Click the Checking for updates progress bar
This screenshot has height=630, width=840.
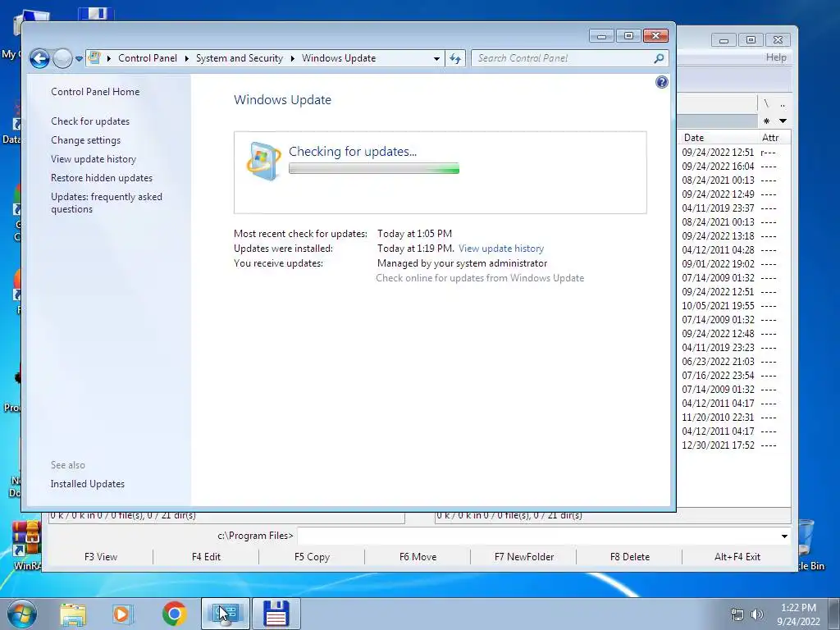pos(374,169)
